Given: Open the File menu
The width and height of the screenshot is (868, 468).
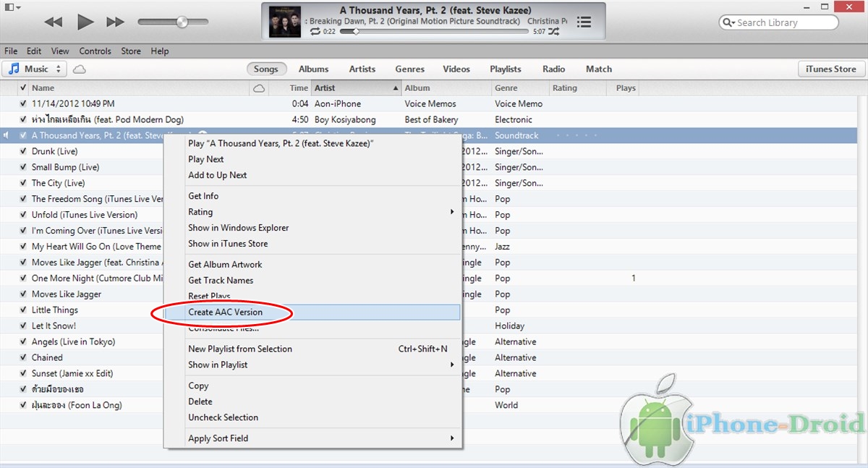Looking at the screenshot, I should click(11, 51).
